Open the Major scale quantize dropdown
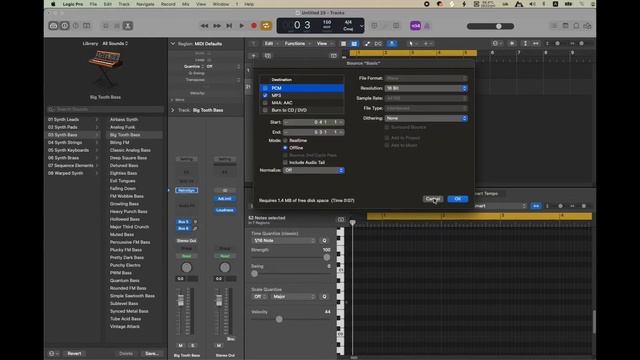Screen dimensions: 640x360 [294, 297]
